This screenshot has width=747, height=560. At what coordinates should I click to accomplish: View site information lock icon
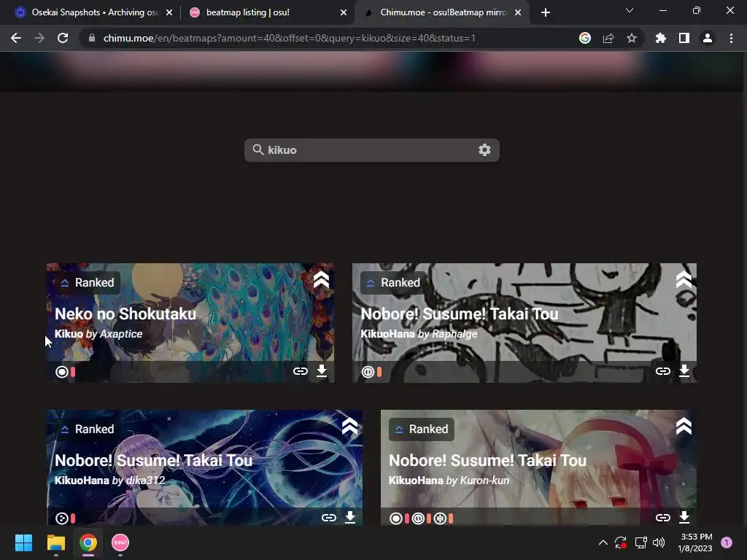coord(92,38)
